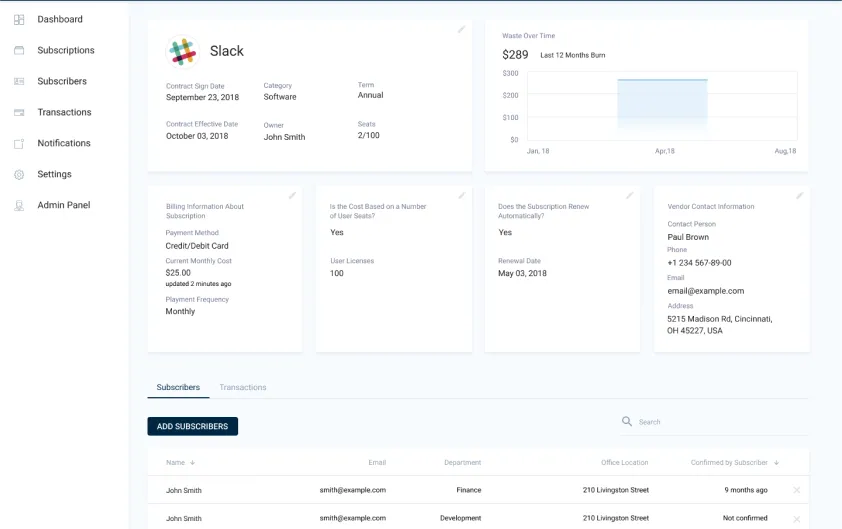
Task: Click the $25.00 monthly cost value
Action: (x=178, y=273)
